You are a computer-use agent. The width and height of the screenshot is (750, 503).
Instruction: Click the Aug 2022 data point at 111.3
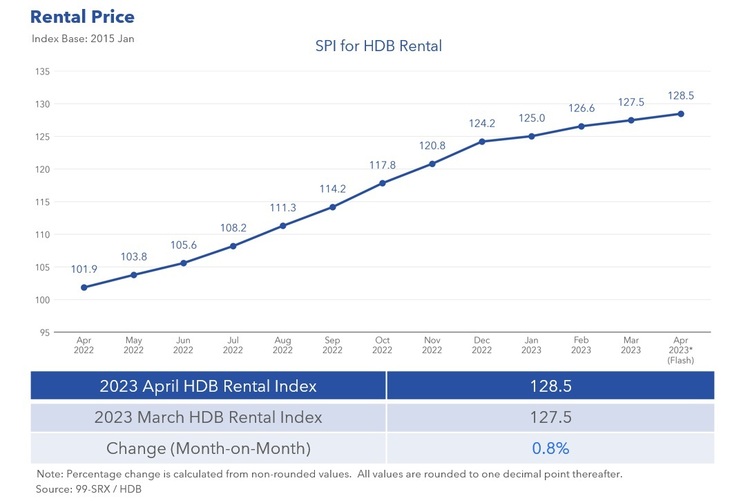coord(283,226)
